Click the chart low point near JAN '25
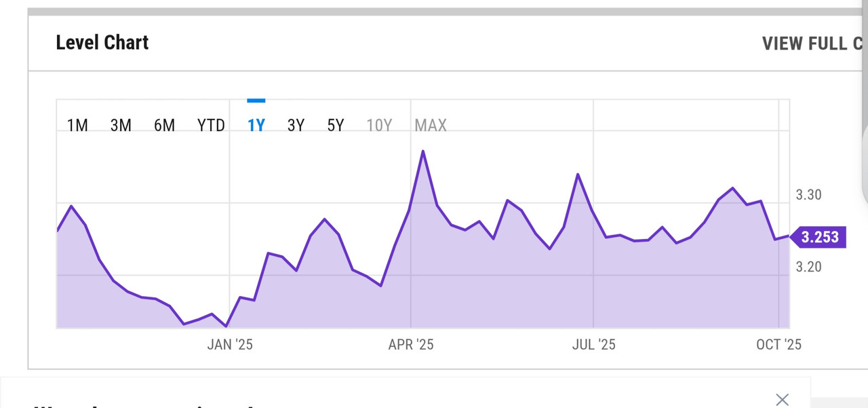This screenshot has width=868, height=408. (226, 327)
